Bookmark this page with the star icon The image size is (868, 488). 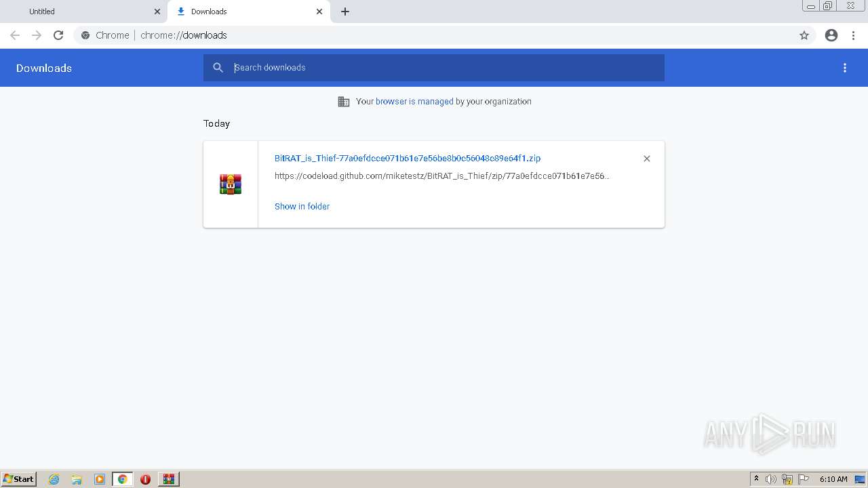pos(804,35)
